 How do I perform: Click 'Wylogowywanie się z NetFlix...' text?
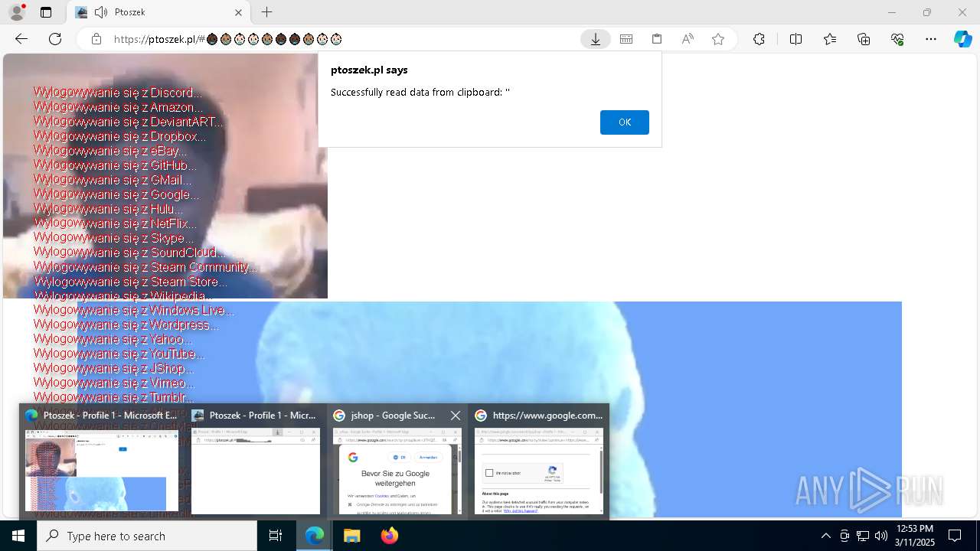[115, 223]
